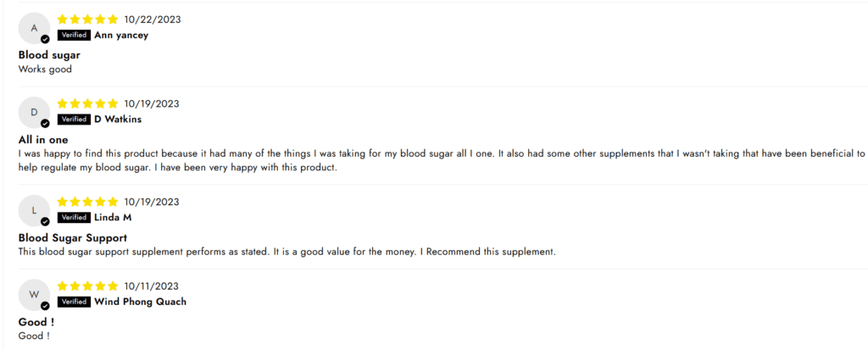868x350 pixels.
Task: Click the checkmark on Linda M's avatar
Action: 46,221
